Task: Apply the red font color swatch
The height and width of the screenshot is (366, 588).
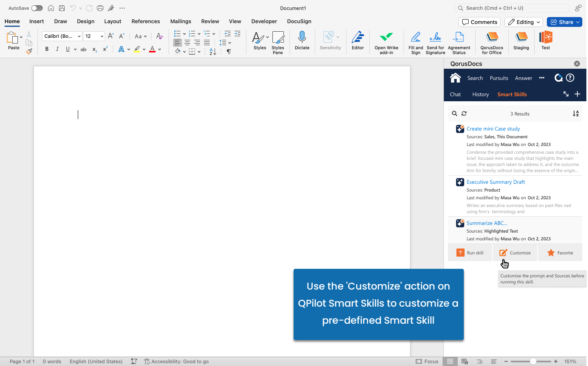Action: click(152, 49)
